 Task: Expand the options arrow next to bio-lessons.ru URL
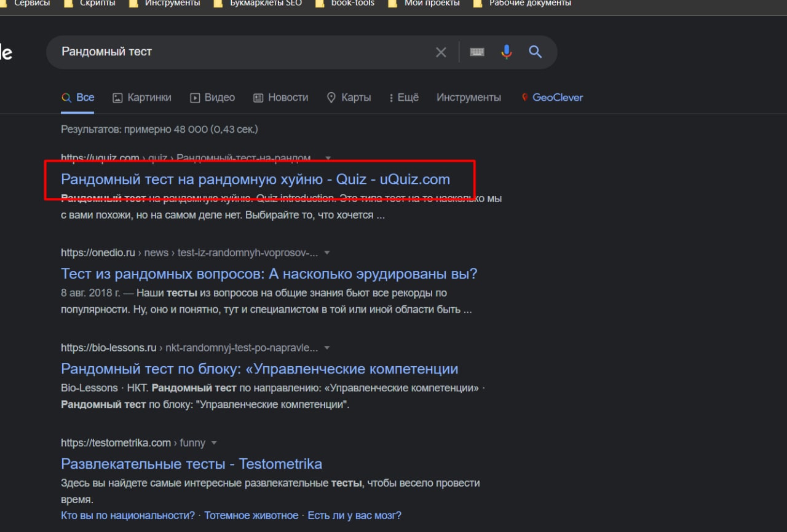point(327,348)
